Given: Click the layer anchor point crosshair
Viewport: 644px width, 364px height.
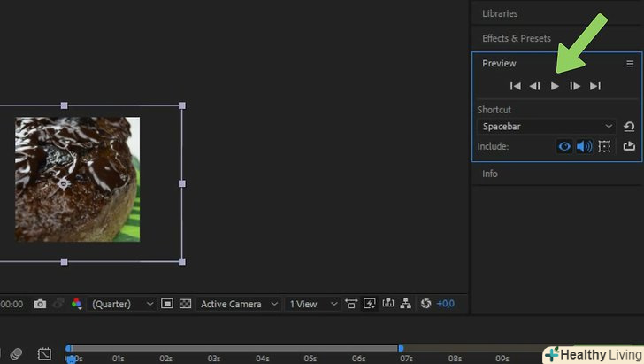Looking at the screenshot, I should (x=63, y=183).
